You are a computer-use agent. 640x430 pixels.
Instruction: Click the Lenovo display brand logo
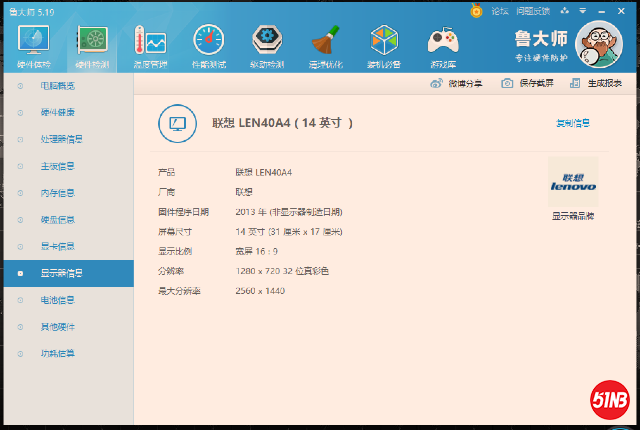click(x=573, y=183)
